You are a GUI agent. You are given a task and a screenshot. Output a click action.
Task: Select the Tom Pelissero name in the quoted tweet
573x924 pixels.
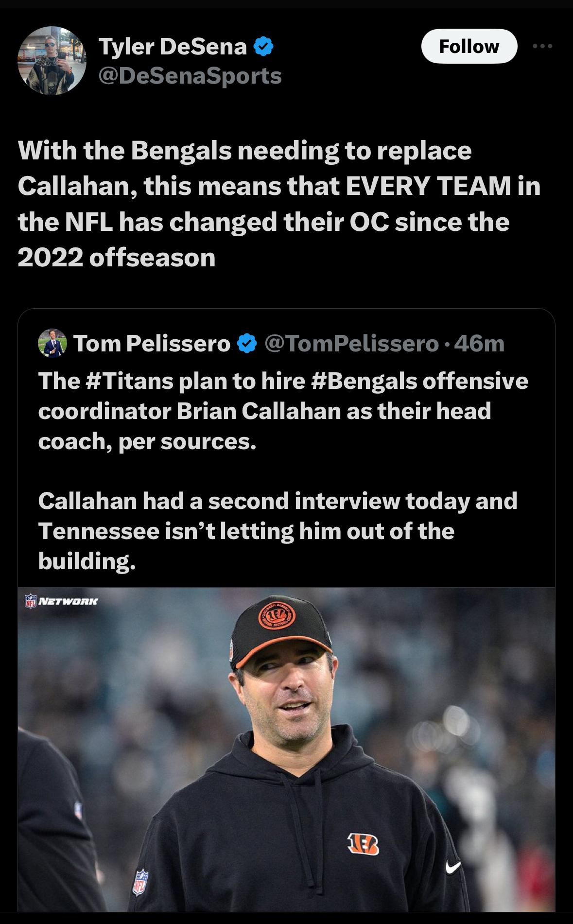point(152,344)
